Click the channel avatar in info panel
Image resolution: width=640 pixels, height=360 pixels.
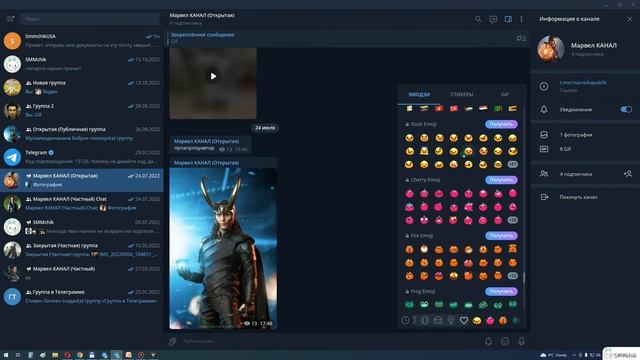coord(551,49)
